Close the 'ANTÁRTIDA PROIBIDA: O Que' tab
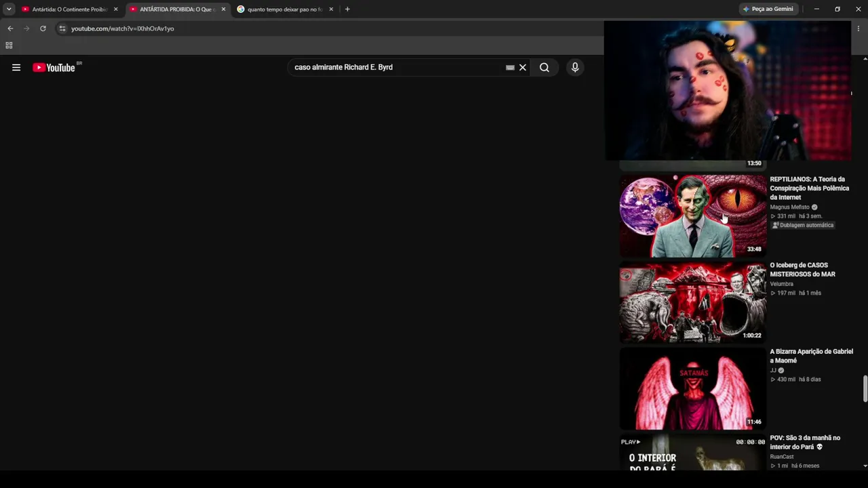The width and height of the screenshot is (868, 488). [x=223, y=9]
